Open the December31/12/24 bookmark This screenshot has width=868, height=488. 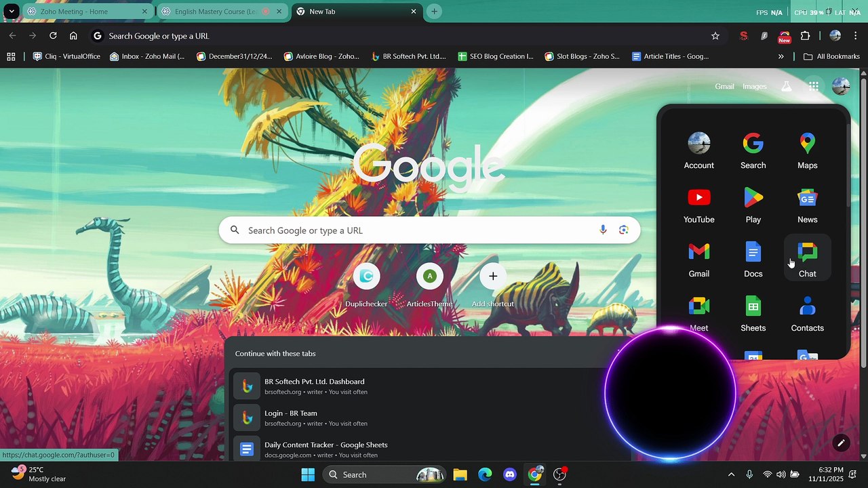point(235,56)
